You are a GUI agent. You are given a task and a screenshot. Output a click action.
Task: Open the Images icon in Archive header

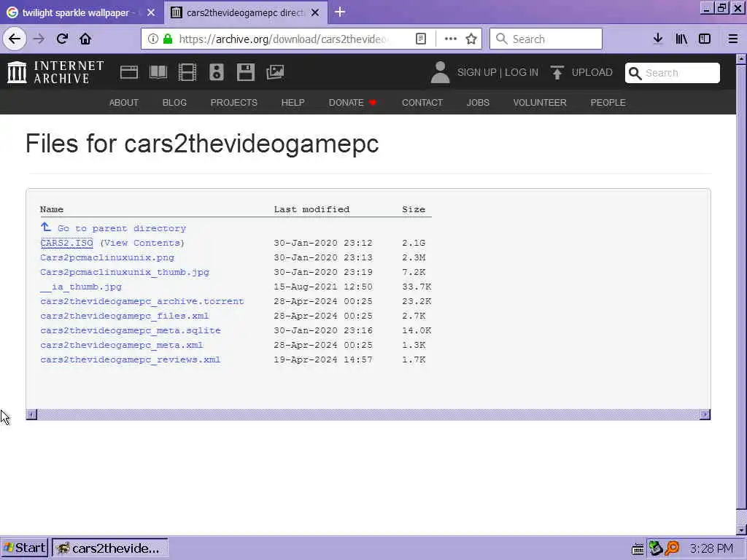click(x=275, y=72)
